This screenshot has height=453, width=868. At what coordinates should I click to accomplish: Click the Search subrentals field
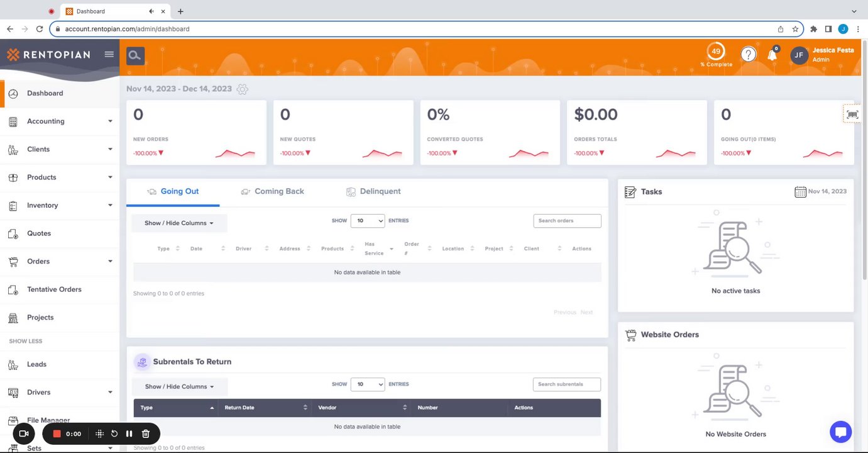tap(567, 384)
